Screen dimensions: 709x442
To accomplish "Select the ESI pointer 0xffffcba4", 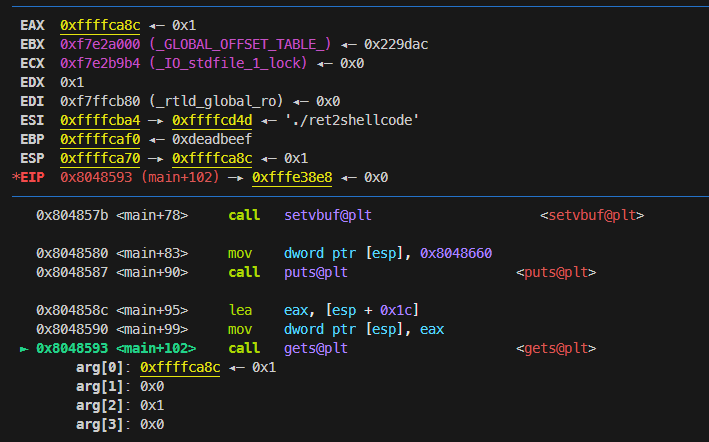I will pyautogui.click(x=100, y=120).
